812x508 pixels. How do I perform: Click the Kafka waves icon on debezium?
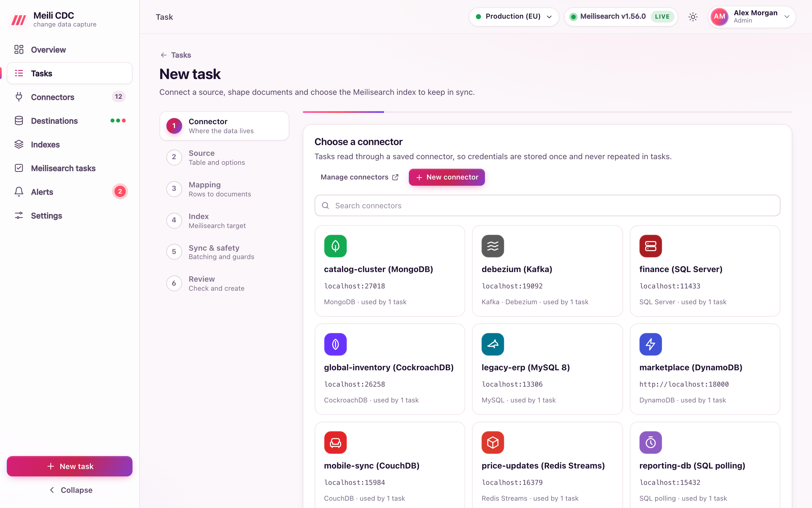(493, 246)
